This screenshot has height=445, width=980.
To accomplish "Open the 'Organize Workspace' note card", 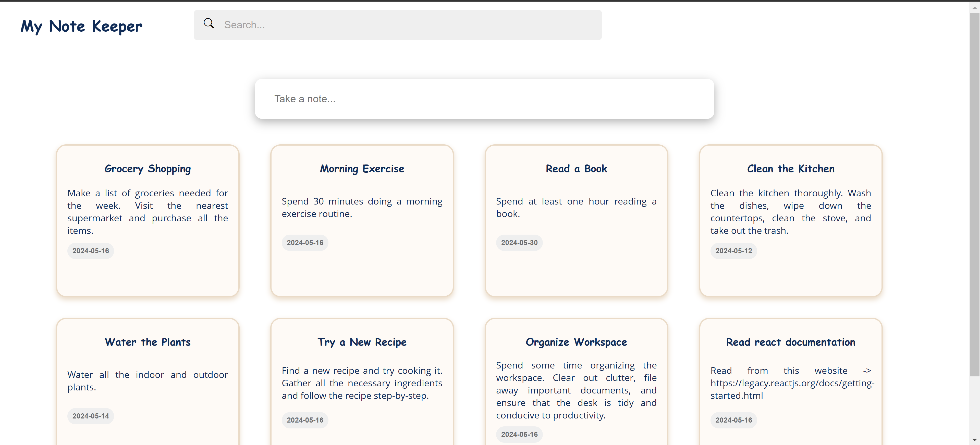I will pyautogui.click(x=576, y=380).
